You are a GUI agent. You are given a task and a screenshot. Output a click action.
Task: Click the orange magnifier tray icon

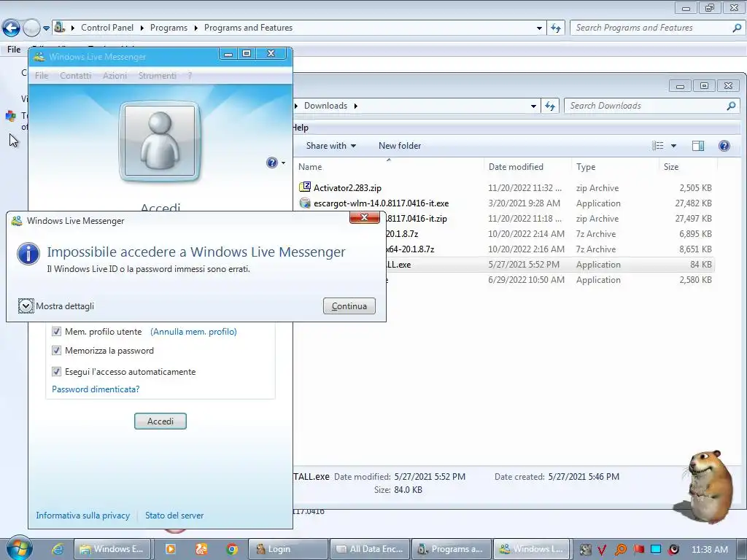(620, 550)
